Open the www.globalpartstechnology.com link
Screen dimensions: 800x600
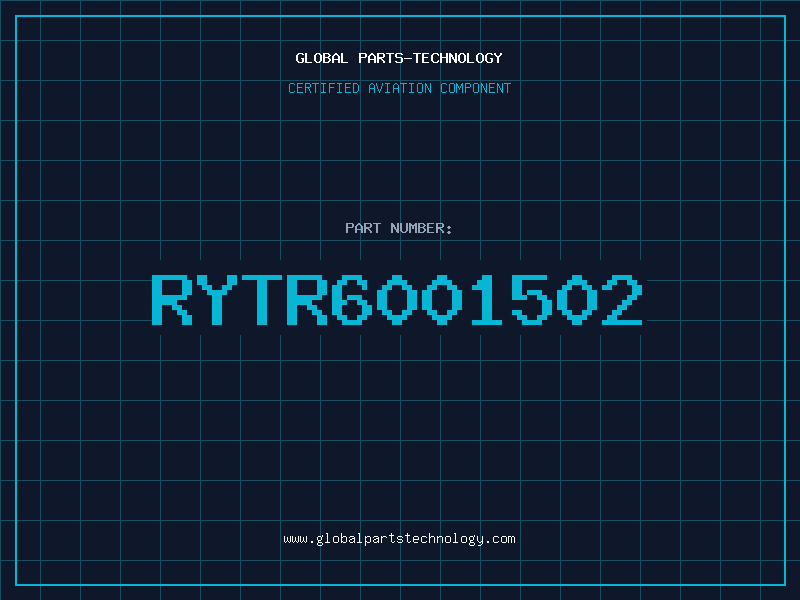point(399,539)
